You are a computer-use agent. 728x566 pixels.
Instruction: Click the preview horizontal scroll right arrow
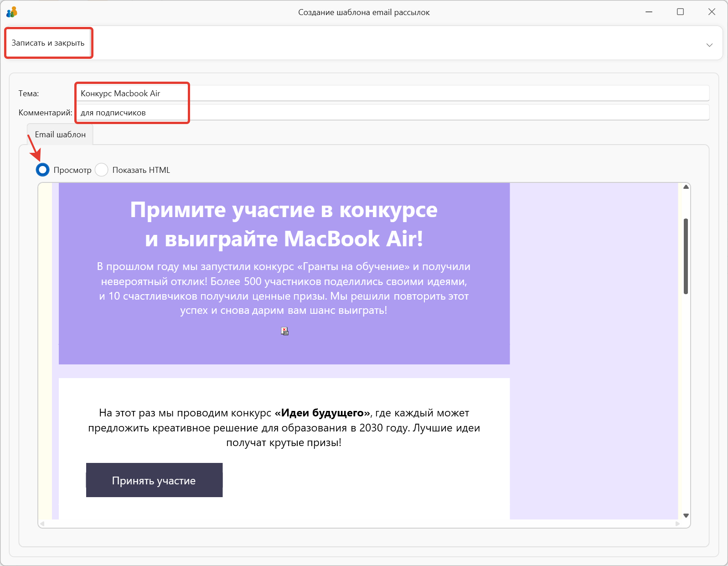tap(677, 524)
